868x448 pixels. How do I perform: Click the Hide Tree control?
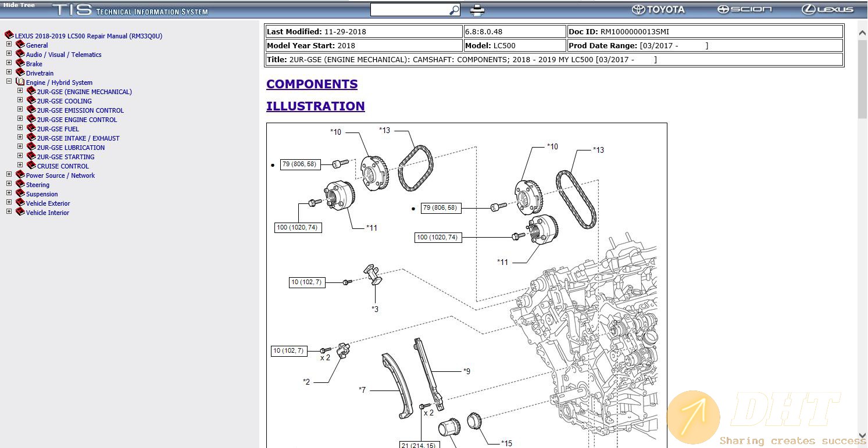(19, 5)
